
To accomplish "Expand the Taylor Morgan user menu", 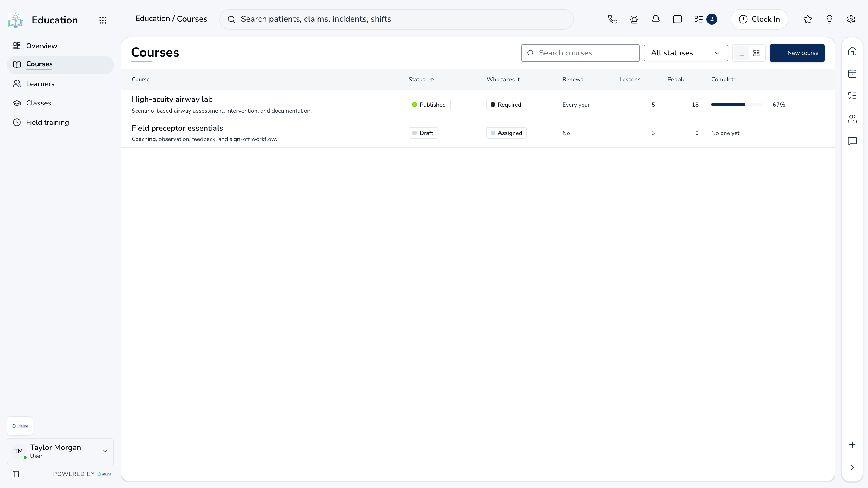I will pyautogui.click(x=60, y=451).
